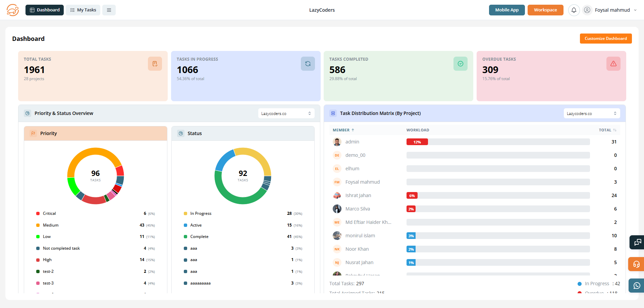The image size is (644, 308).
Task: Toggle the In Progress status legend item
Action: pos(201,213)
